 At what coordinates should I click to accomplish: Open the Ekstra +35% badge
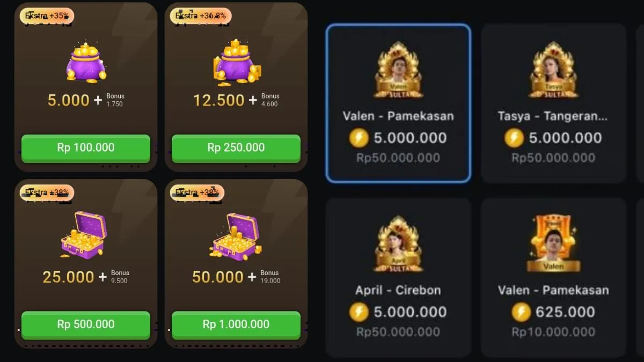(47, 16)
